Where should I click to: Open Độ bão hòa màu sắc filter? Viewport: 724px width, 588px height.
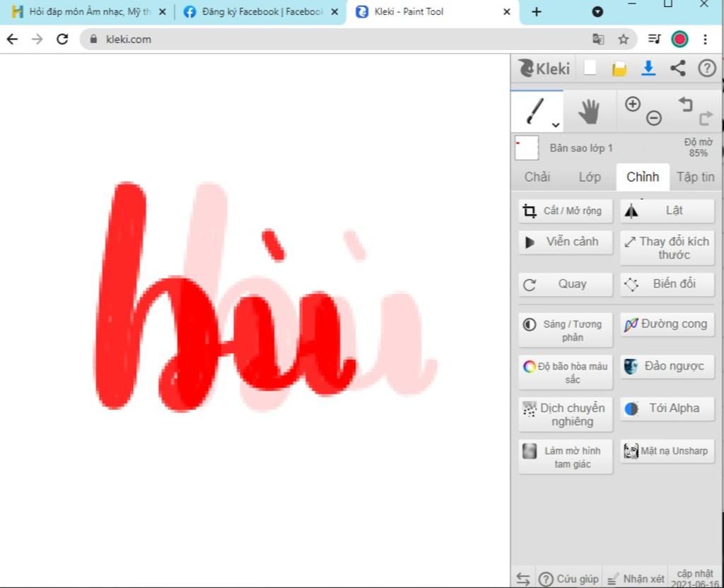(565, 372)
